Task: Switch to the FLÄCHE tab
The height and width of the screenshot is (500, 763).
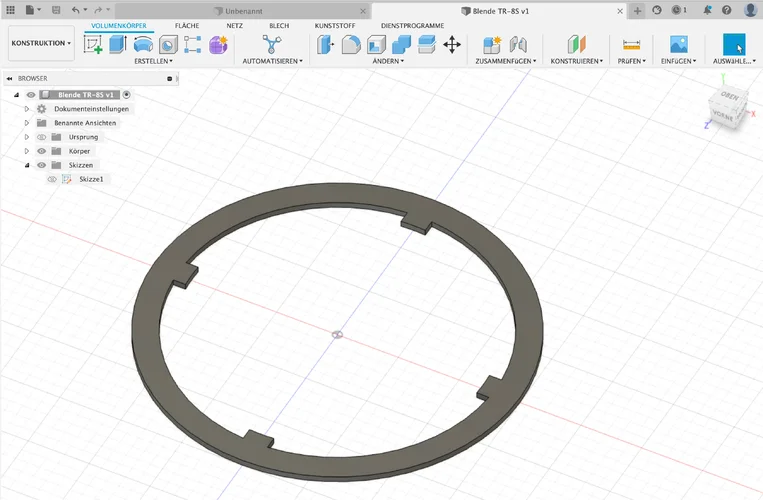Action: click(187, 25)
